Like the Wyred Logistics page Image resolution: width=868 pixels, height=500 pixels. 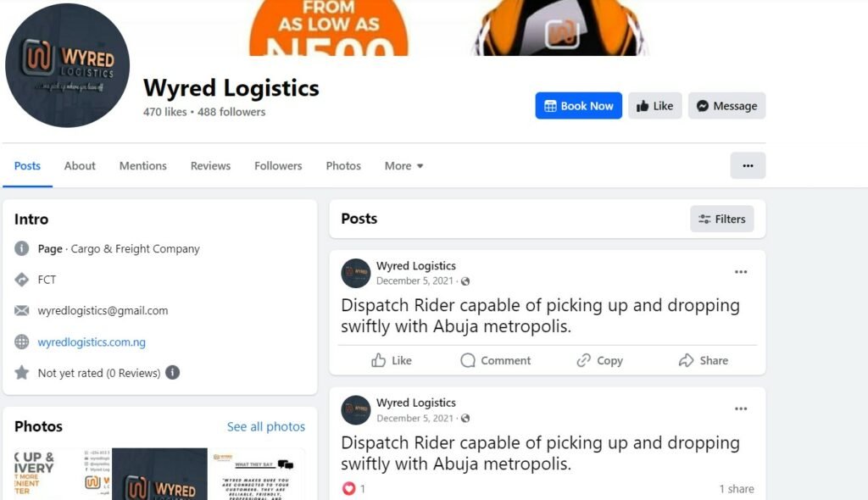point(655,106)
